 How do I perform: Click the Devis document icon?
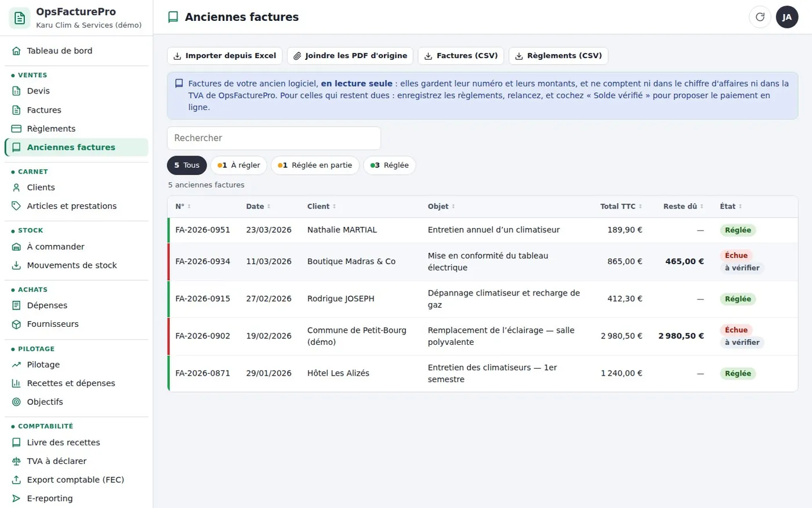click(16, 91)
